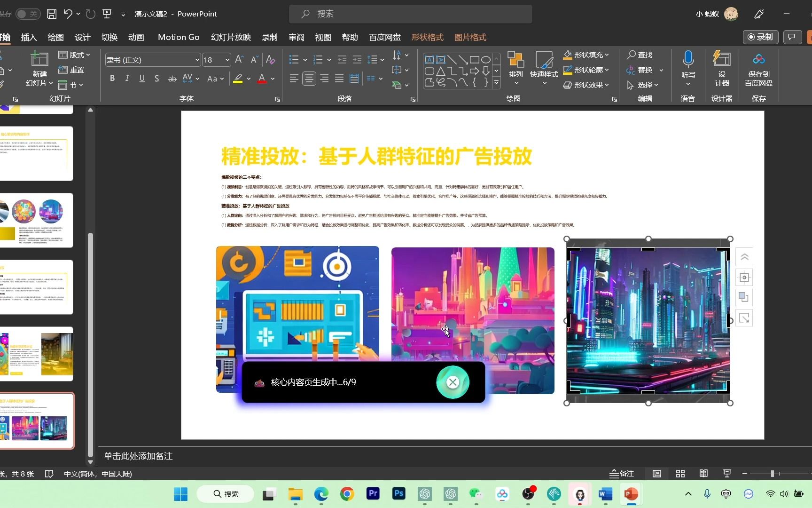This screenshot has width=812, height=508.
Task: Open the 形状轮廓 shape outline dropdown
Action: tap(586, 70)
